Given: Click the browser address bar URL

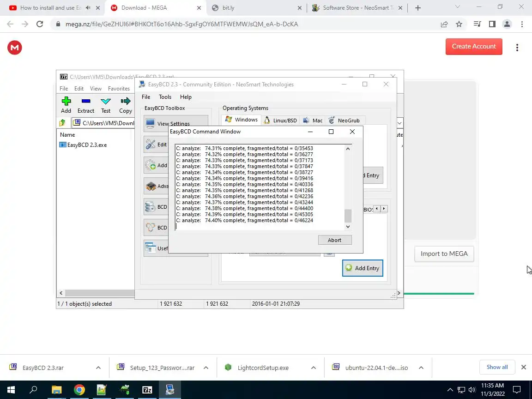Looking at the screenshot, I should (x=181, y=24).
